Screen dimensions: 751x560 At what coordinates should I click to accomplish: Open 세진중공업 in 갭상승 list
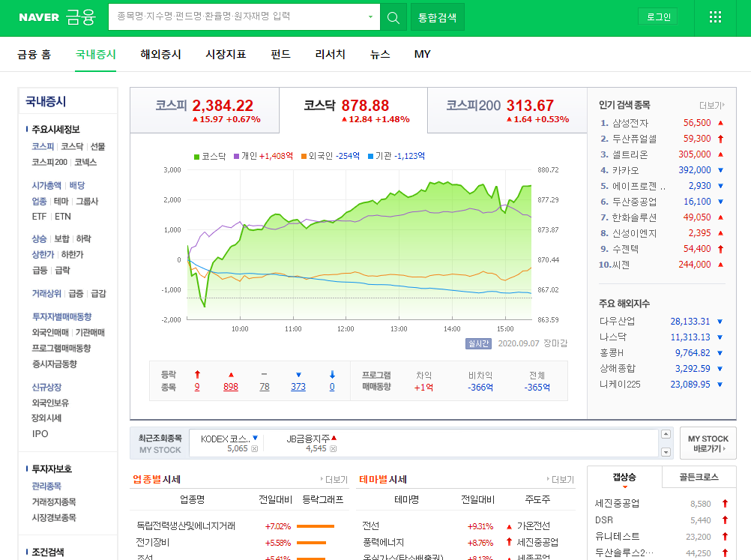point(617,504)
